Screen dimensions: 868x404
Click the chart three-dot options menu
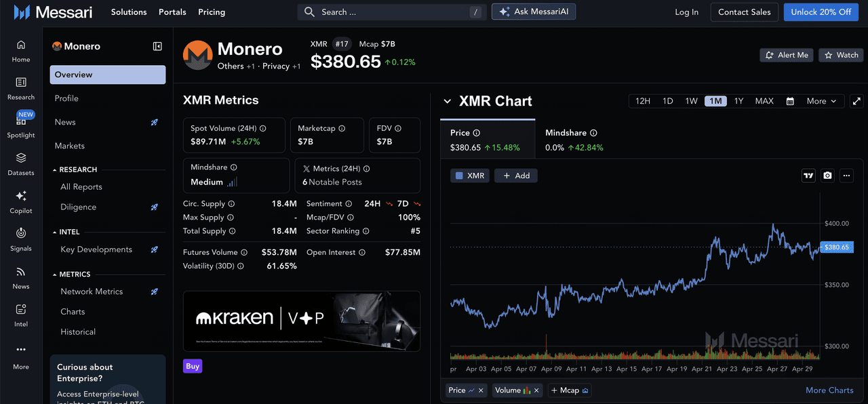pos(846,176)
